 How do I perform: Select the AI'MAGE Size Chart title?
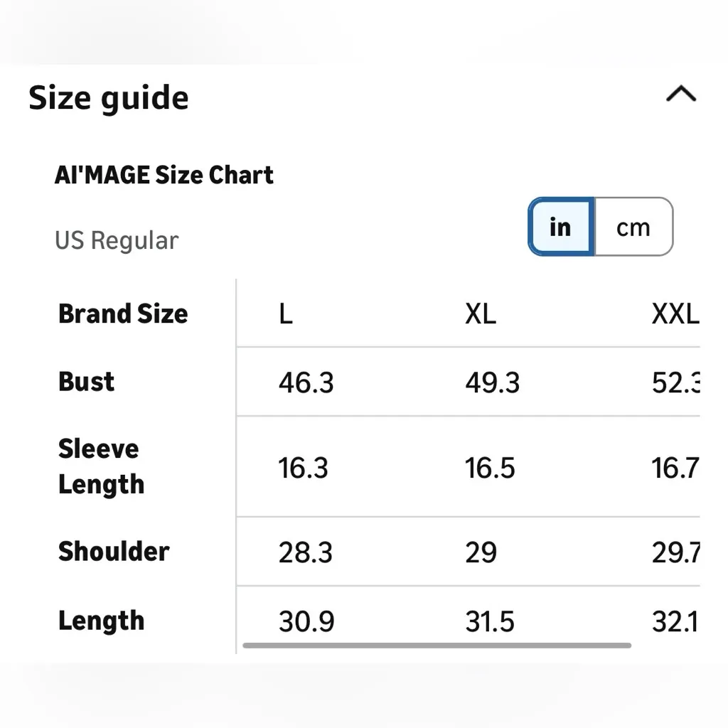click(x=164, y=175)
